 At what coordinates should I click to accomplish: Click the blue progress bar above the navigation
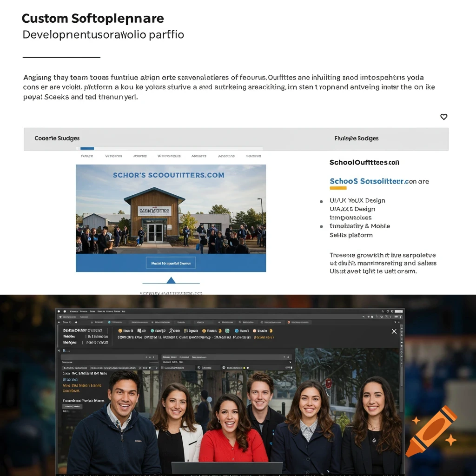(86, 149)
